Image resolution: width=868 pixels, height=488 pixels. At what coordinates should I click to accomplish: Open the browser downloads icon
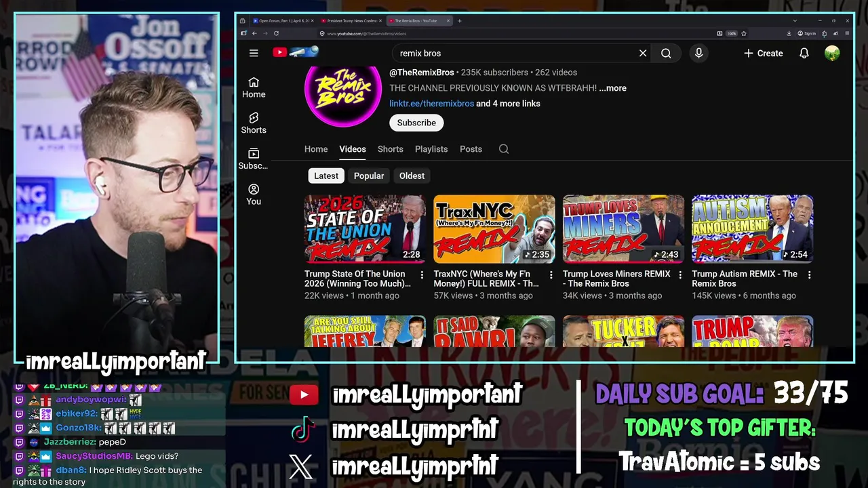(x=789, y=33)
